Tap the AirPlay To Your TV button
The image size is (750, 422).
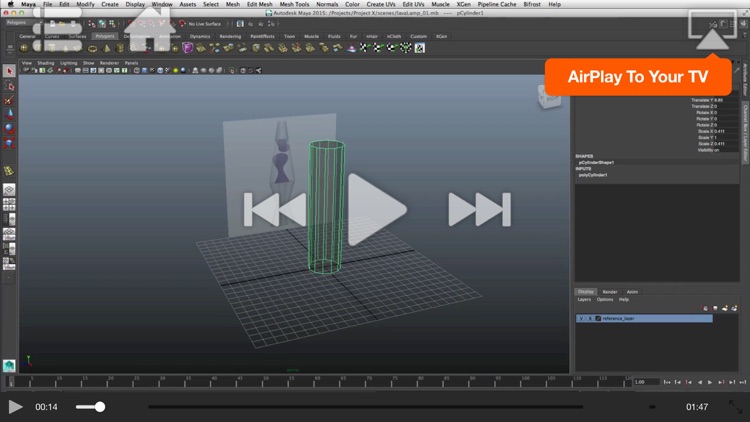638,77
